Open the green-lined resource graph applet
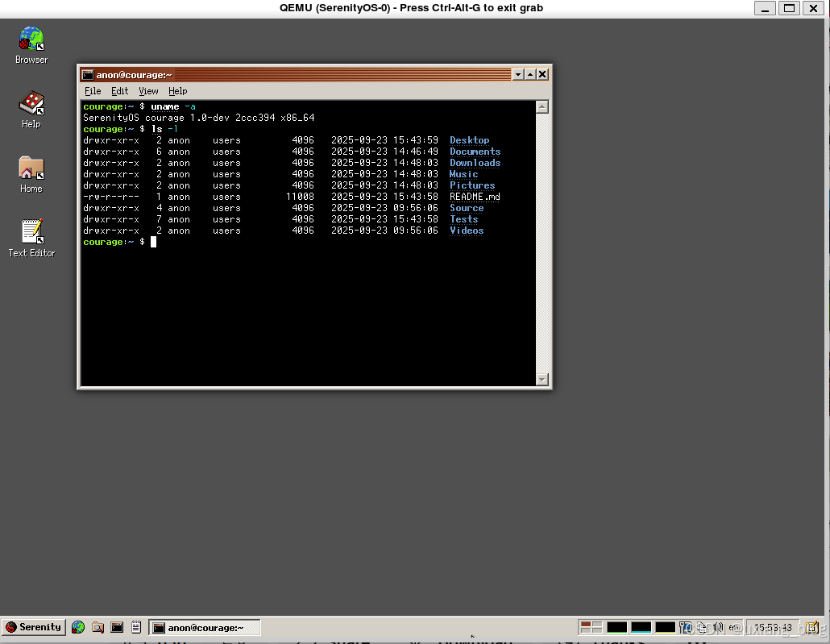 [x=616, y=628]
